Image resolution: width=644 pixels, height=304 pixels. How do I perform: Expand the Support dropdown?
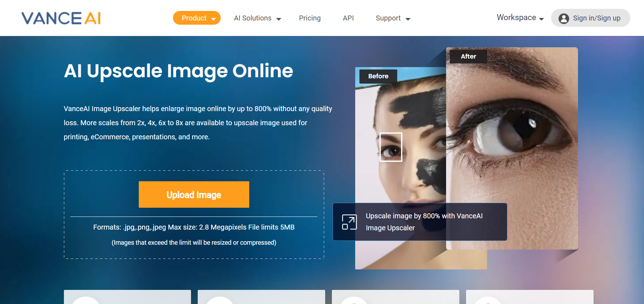(x=393, y=18)
